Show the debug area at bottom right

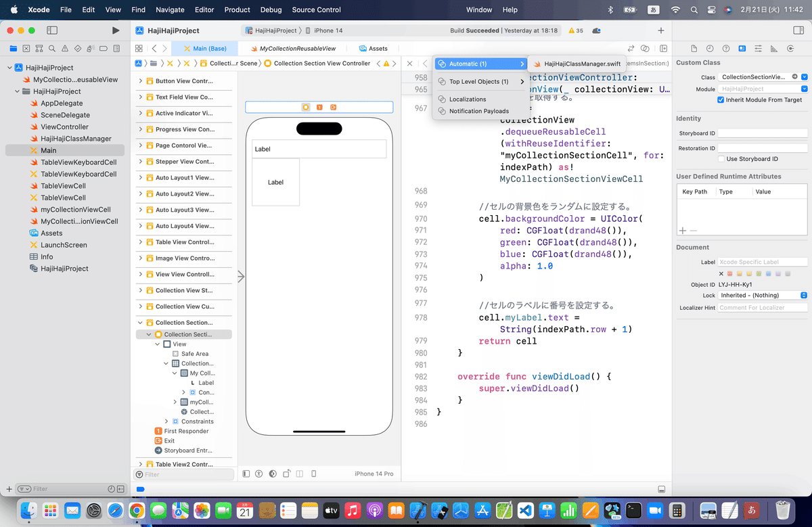coord(661,488)
